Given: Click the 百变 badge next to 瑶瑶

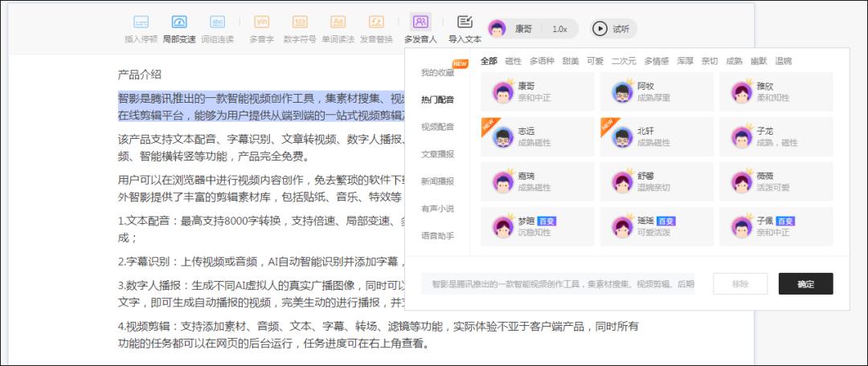Looking at the screenshot, I should pos(666,222).
